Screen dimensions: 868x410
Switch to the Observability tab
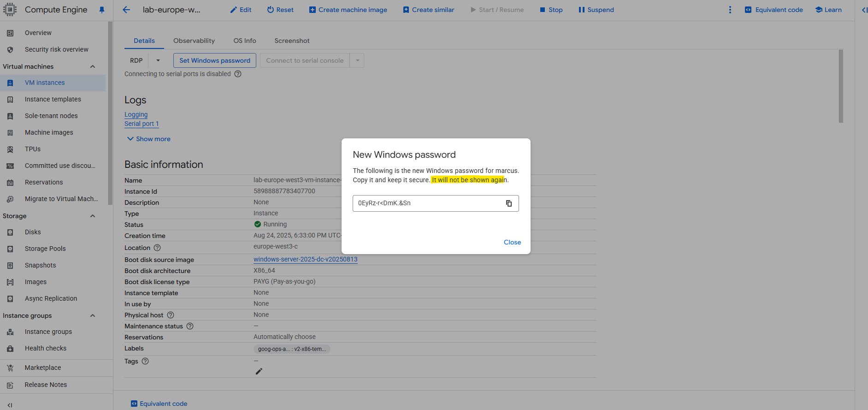pos(194,41)
